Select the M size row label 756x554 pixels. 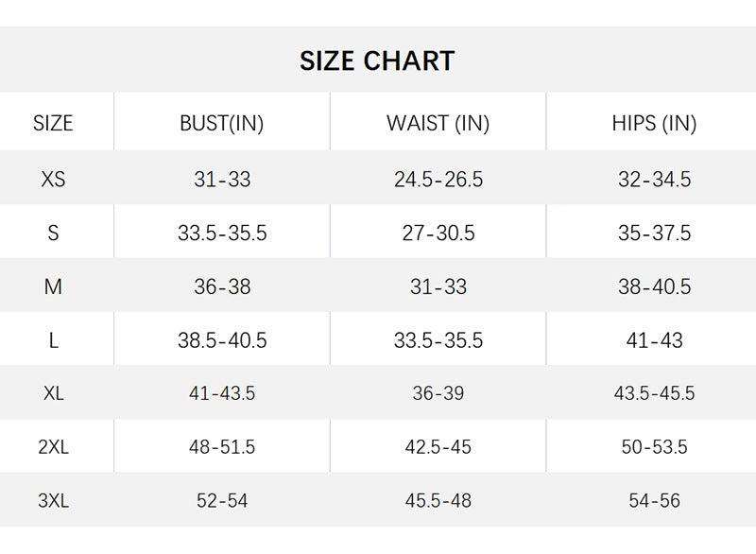pyautogui.click(x=53, y=286)
